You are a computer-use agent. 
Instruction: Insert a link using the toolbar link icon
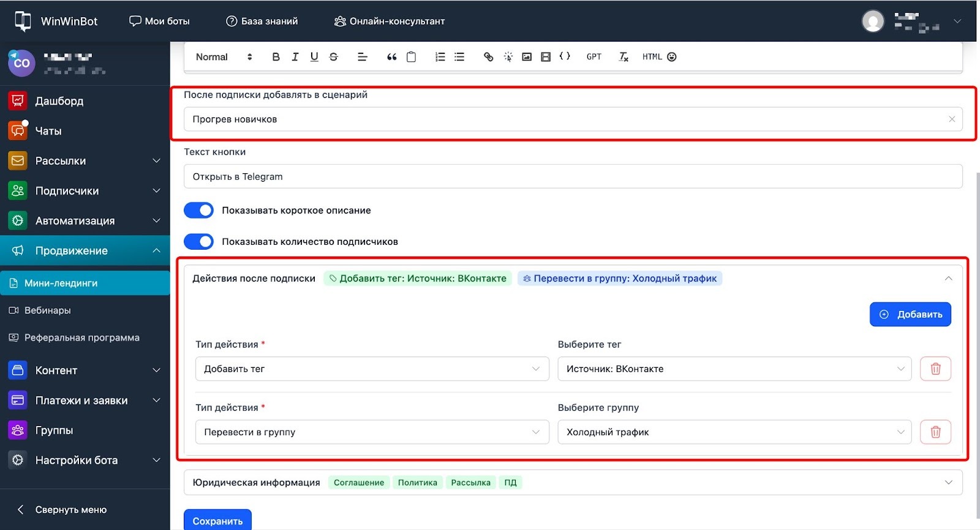[488, 57]
